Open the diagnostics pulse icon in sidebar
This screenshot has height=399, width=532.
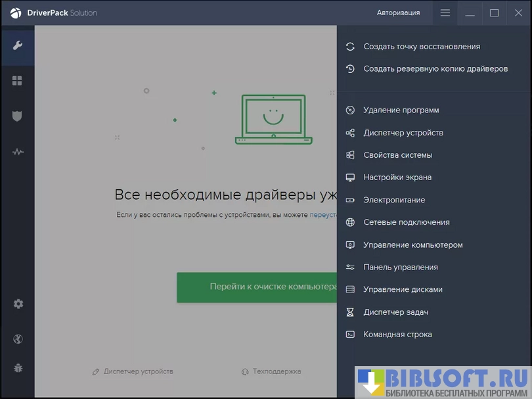pyautogui.click(x=18, y=152)
